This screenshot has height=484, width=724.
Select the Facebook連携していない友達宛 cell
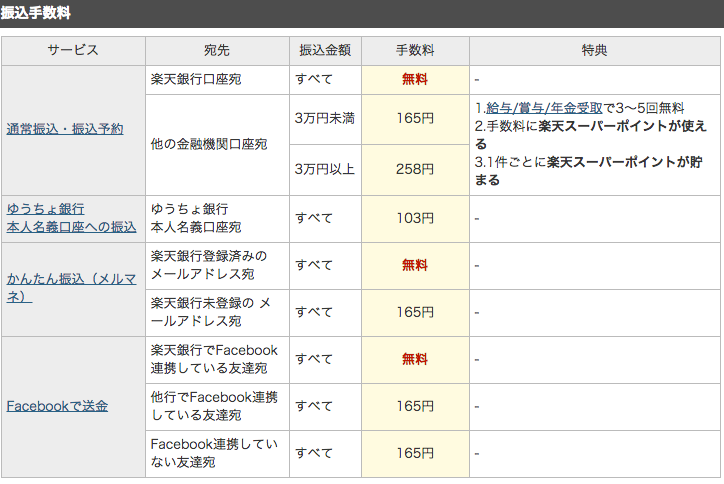pos(217,454)
